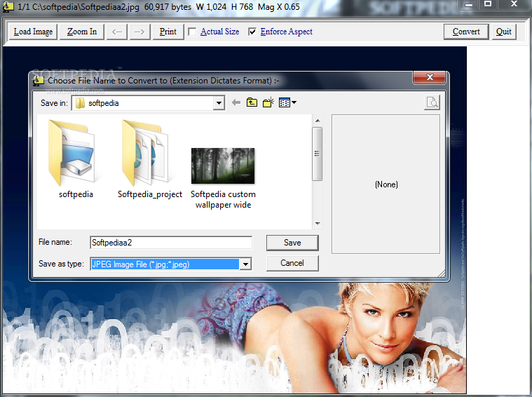Uncheck the Enforce Aspect checkbox
532x397 pixels.
coord(252,32)
